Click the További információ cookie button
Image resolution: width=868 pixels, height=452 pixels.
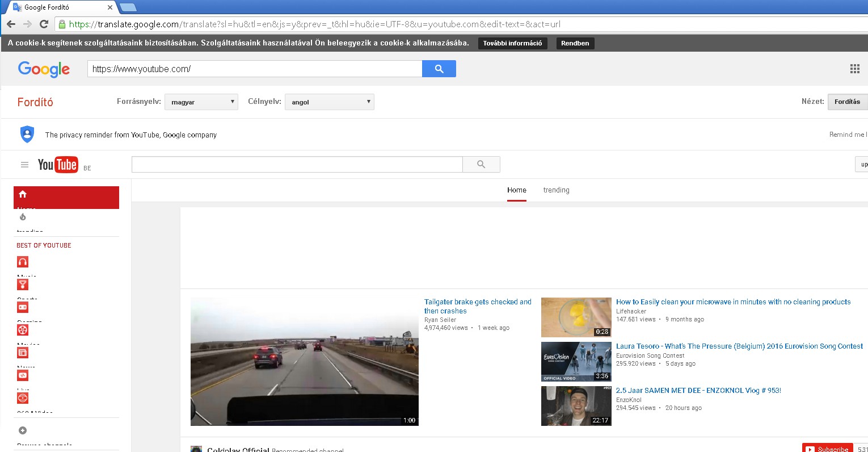click(513, 43)
